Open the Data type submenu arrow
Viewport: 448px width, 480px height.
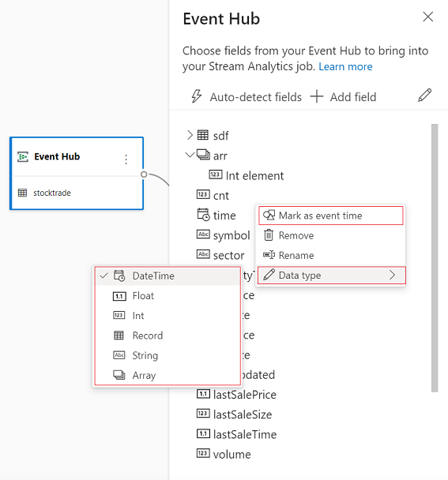pos(392,275)
